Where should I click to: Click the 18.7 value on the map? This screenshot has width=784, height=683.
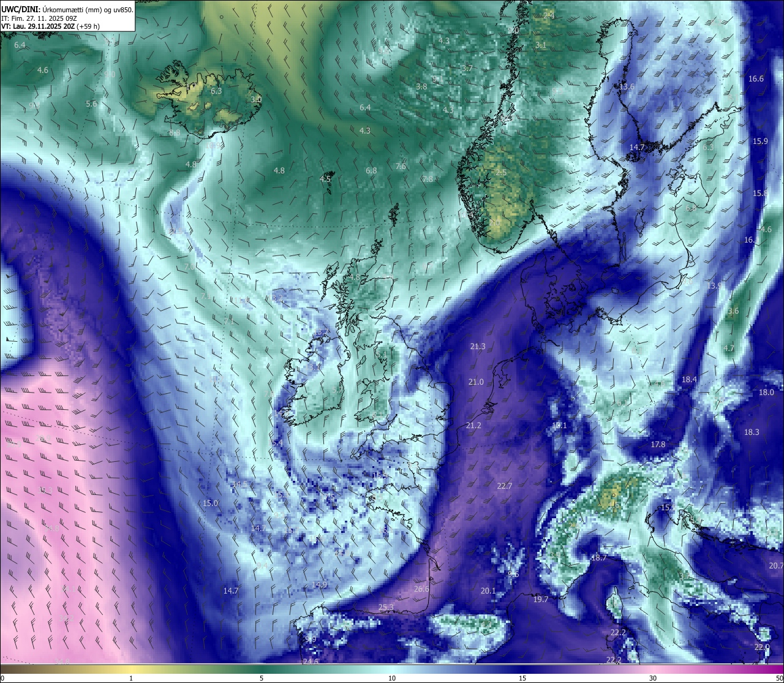point(598,558)
